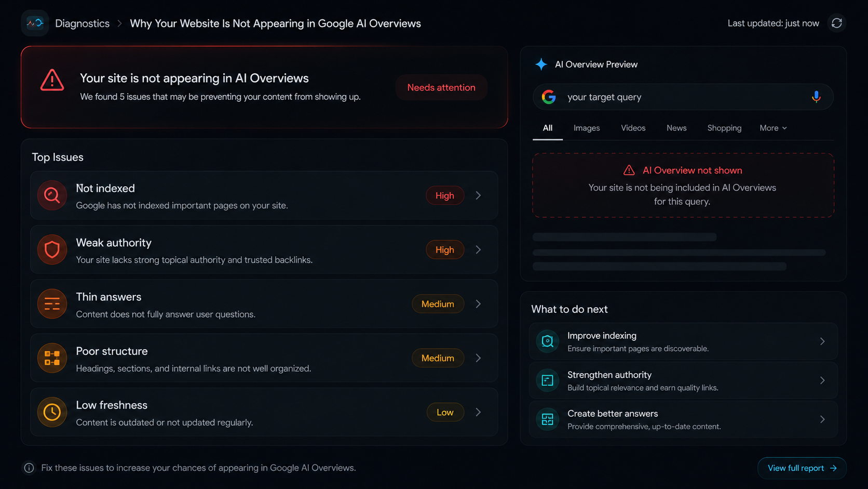The height and width of the screenshot is (489, 868).
Task: Click the Low freshness clock icon
Action: click(x=52, y=412)
